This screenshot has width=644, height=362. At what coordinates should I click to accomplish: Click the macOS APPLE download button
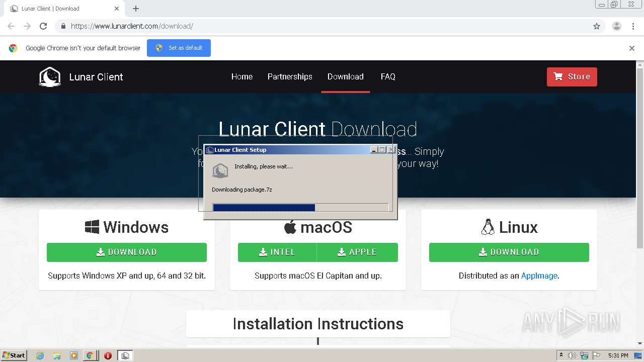click(357, 252)
